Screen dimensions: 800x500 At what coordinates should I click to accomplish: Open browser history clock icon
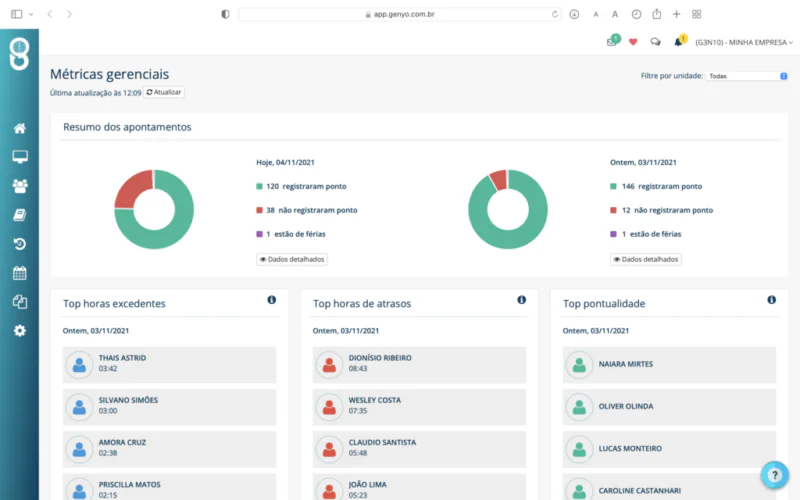(636, 14)
